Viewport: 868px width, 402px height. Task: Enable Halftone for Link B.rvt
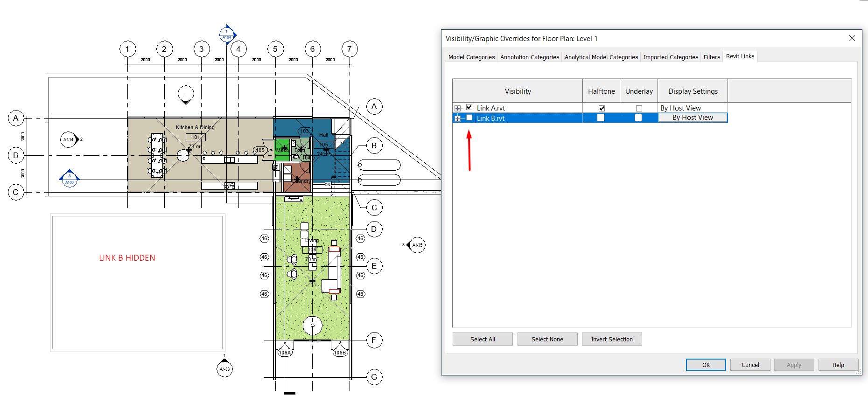pos(601,118)
